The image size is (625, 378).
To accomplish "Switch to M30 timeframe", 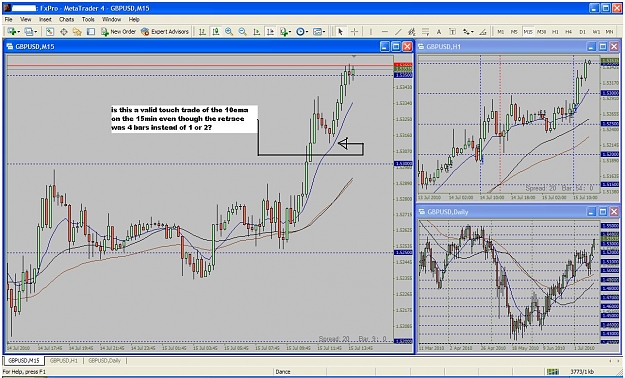I will (541, 32).
